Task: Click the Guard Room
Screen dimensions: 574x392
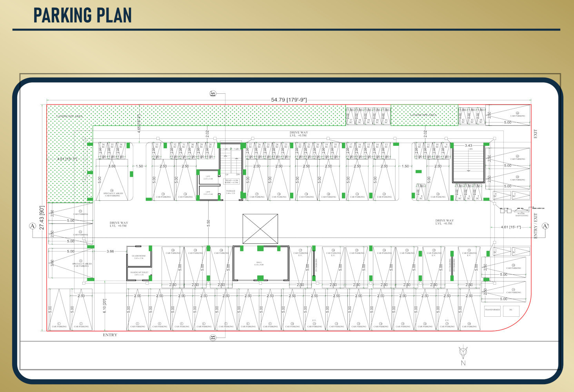Action: (x=139, y=257)
